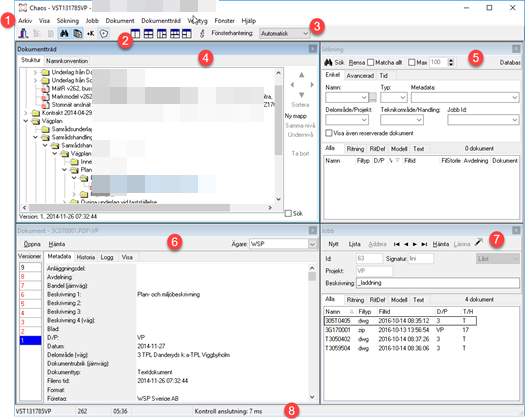525x419 pixels.
Task: Click the binoculars search icon in toolbar
Action: (x=64, y=33)
